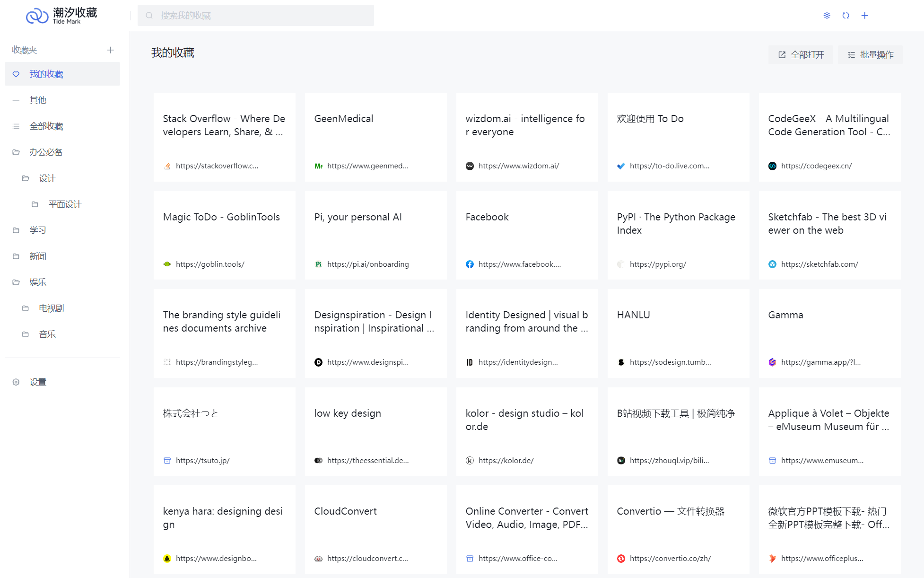Toggle the sun light/dark theme icon

click(827, 16)
